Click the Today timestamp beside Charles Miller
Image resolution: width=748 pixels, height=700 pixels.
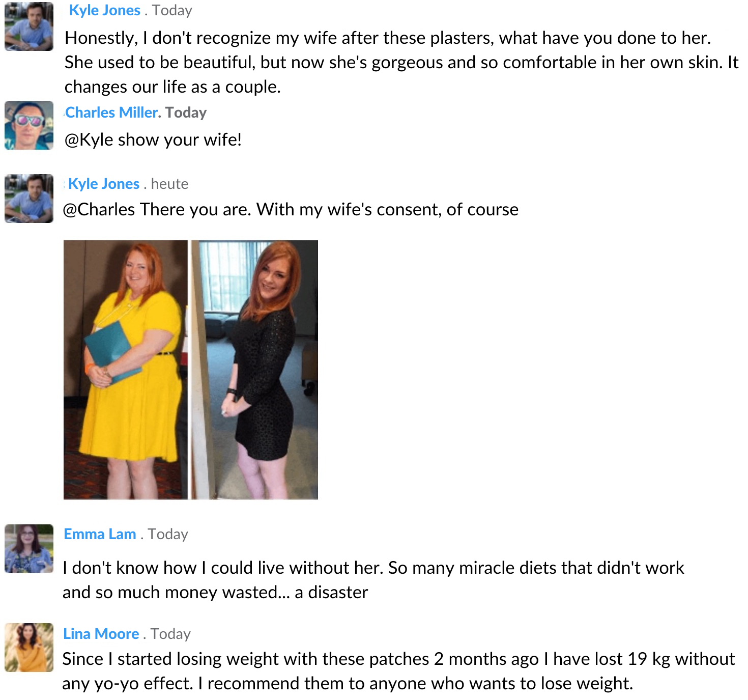186,113
